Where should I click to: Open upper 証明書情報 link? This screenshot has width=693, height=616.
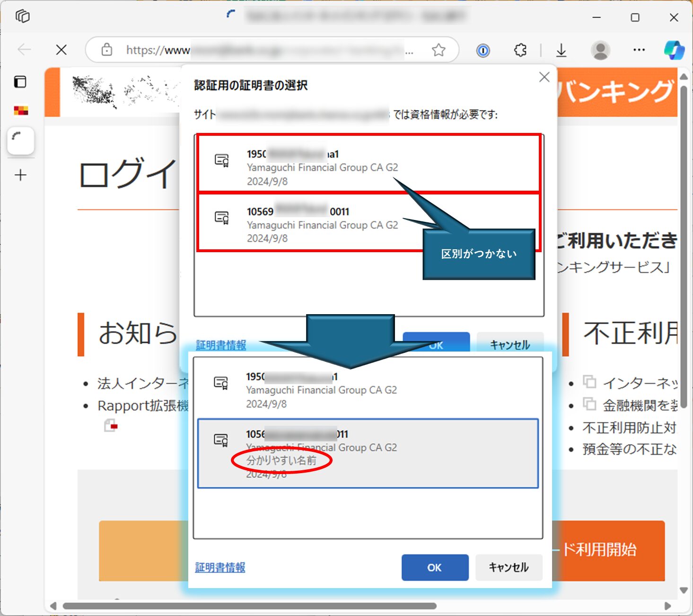pyautogui.click(x=221, y=345)
